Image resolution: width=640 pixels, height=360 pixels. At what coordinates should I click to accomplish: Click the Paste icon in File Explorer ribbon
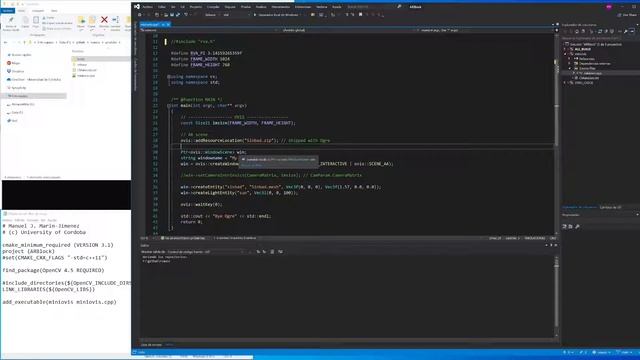(x=36, y=20)
